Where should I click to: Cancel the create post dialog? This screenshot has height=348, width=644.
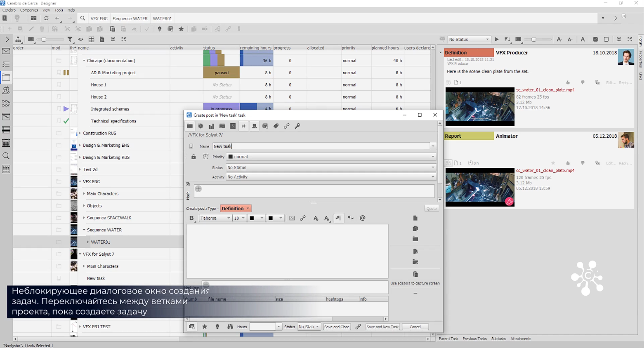(415, 327)
